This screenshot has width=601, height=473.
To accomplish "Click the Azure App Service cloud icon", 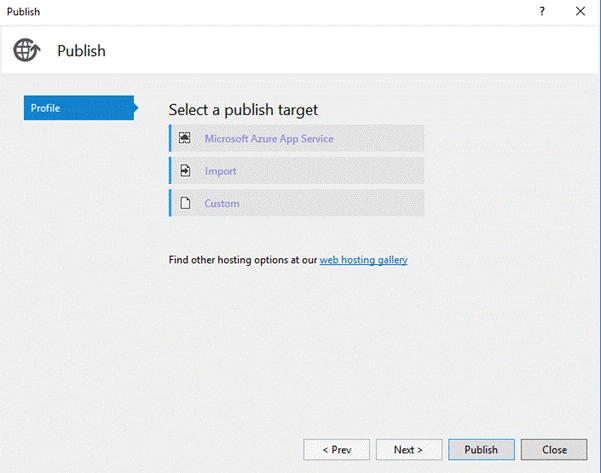I will tap(185, 138).
